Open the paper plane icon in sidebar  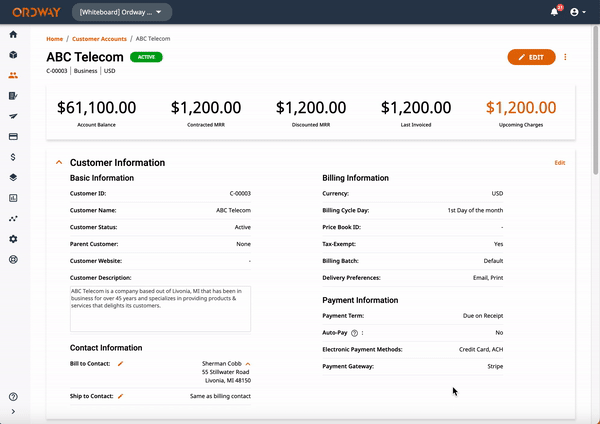tap(13, 116)
